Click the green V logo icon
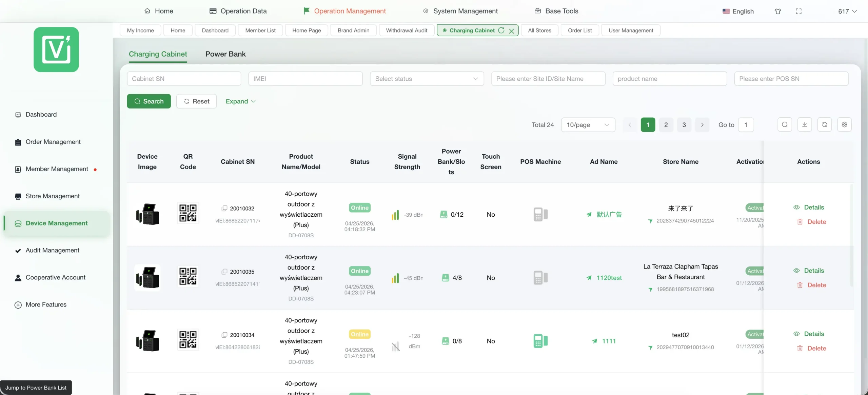The width and height of the screenshot is (868, 395). tap(56, 50)
